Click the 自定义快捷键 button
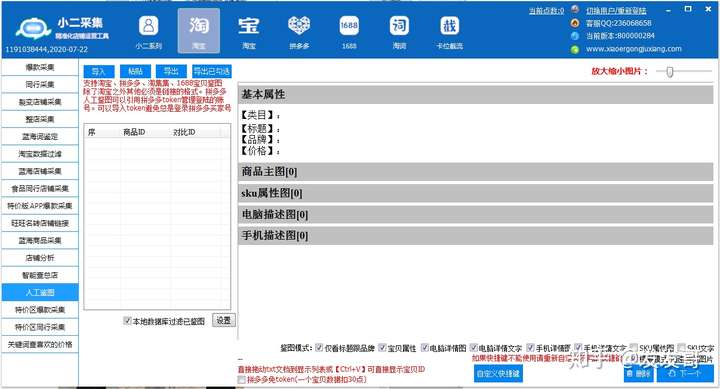The image size is (720, 389). pos(498,374)
